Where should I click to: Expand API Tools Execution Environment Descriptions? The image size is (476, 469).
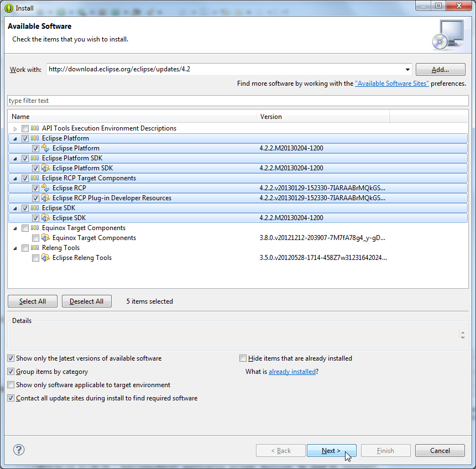click(x=15, y=128)
